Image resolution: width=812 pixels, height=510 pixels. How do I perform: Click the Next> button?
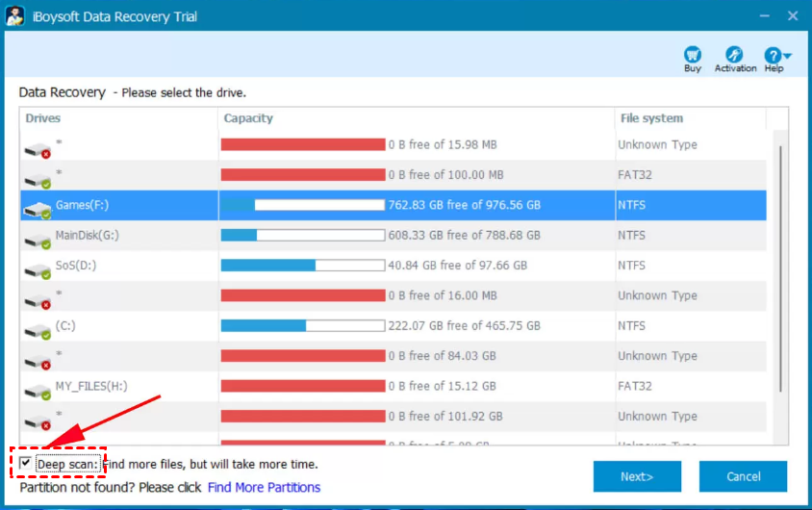coord(637,476)
